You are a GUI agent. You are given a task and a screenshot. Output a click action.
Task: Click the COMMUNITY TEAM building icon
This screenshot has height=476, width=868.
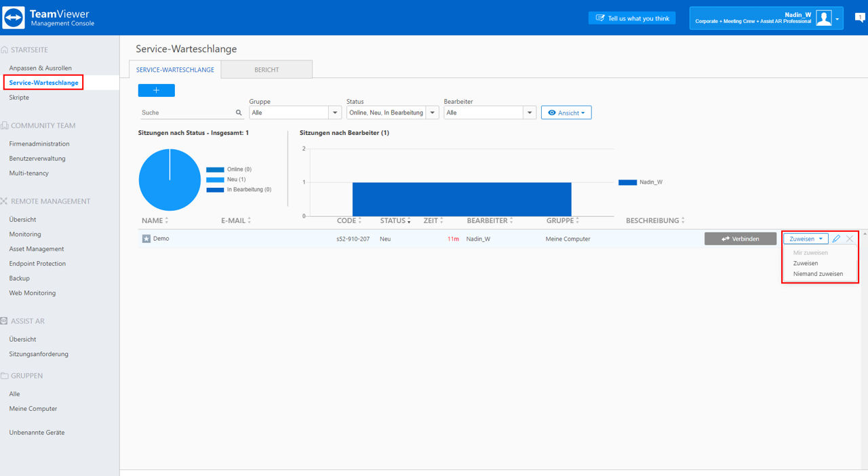(x=5, y=125)
